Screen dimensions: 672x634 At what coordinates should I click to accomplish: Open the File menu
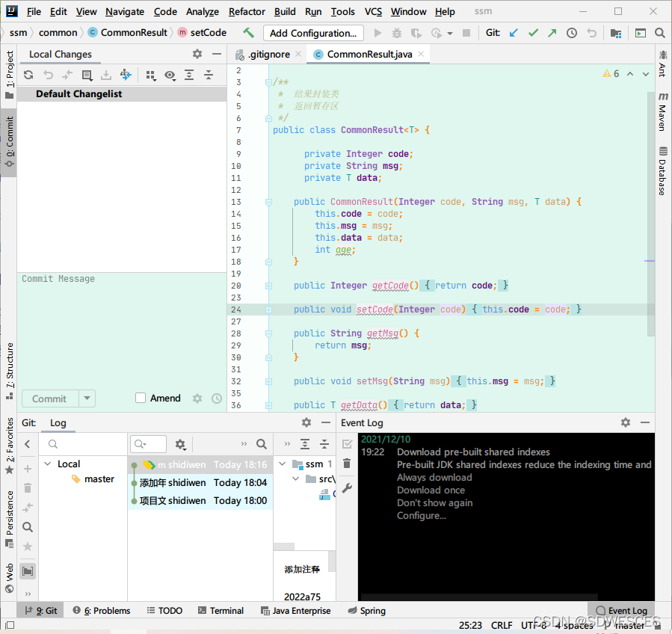[34, 11]
